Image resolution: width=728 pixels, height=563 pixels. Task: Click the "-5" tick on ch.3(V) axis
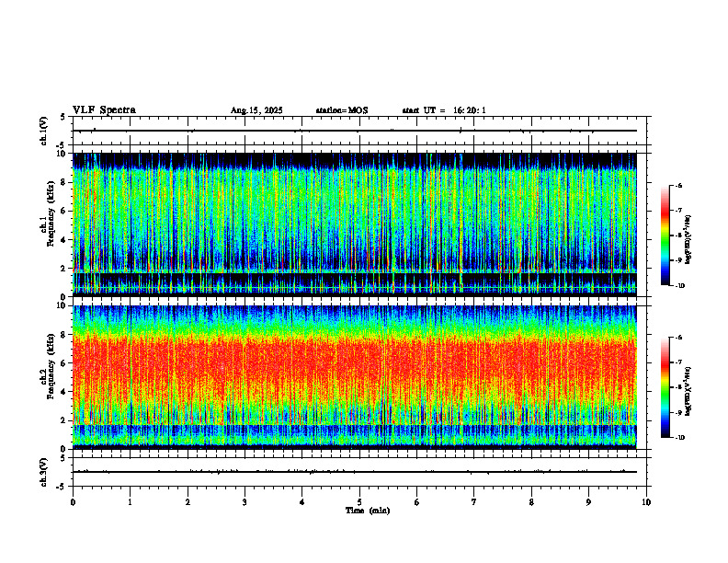(x=61, y=487)
